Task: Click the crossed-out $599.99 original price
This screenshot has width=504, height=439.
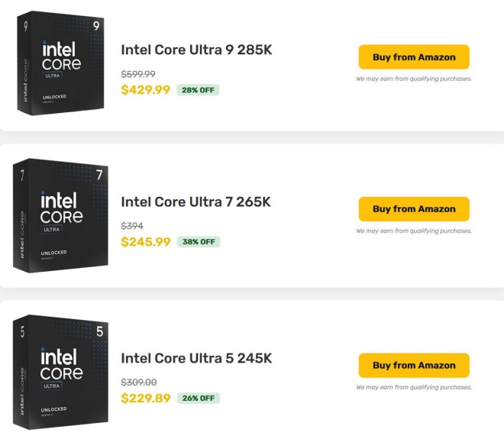Action: 138,74
